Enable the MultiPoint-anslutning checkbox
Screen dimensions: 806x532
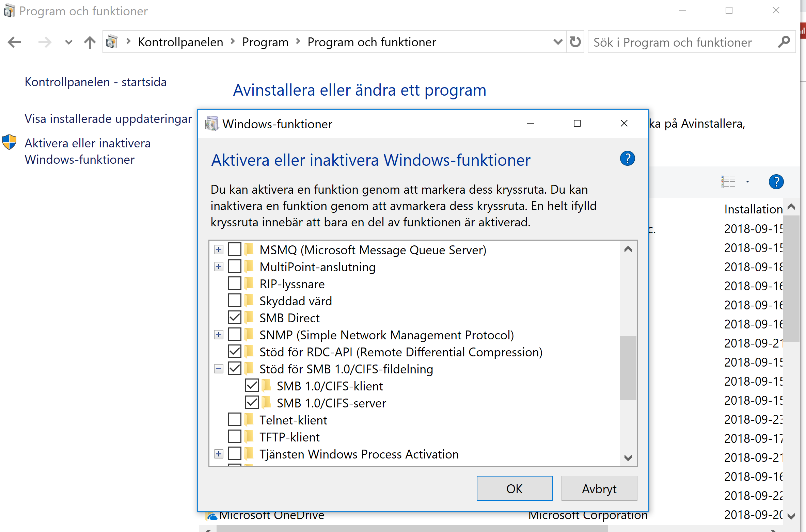pos(235,267)
